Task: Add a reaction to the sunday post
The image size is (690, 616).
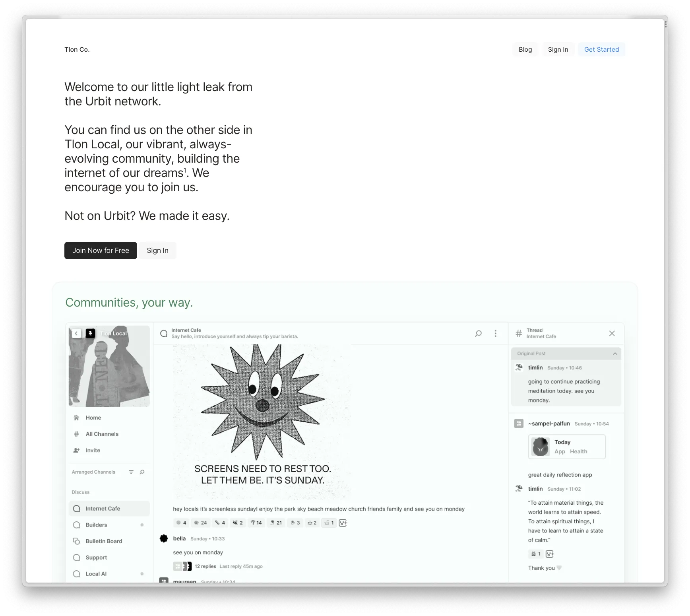Action: 343,523
